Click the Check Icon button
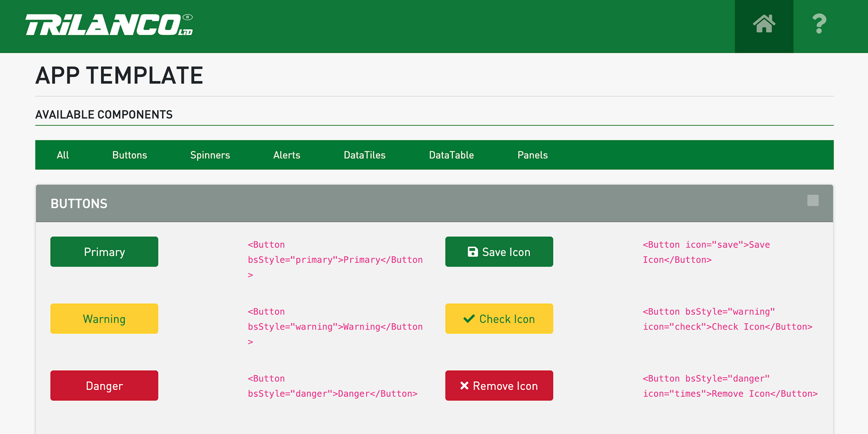Viewport: 868px width, 434px height. tap(499, 318)
